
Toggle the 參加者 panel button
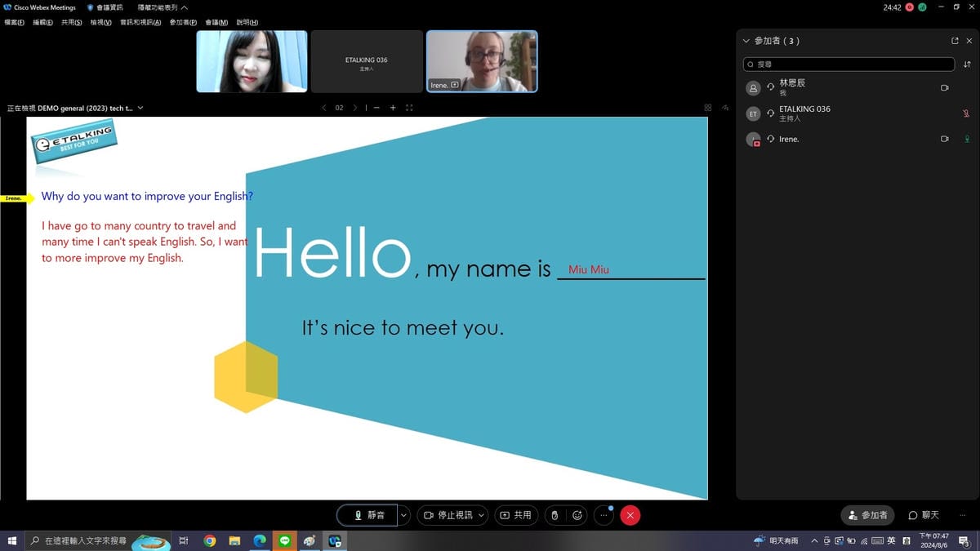[867, 515]
